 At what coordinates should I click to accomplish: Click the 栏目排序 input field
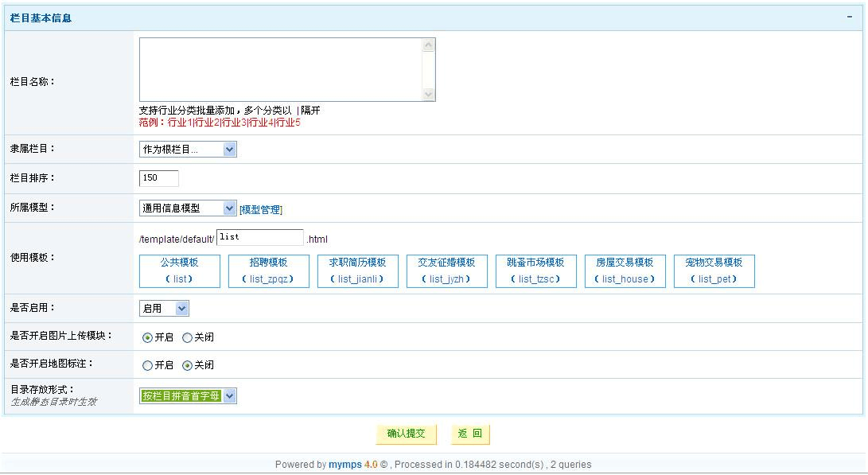click(158, 178)
